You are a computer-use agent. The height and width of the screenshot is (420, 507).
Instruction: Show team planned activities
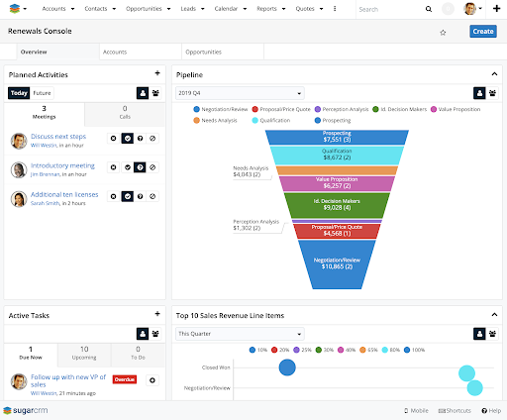(155, 93)
